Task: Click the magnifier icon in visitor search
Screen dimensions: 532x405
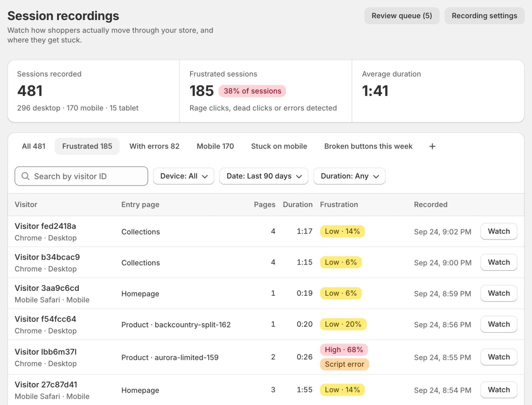Action: tap(26, 176)
